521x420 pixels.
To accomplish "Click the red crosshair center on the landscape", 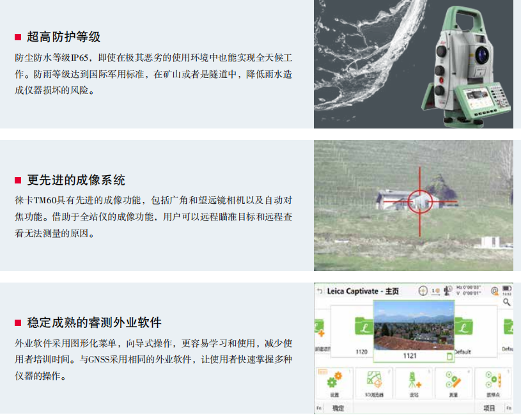I will pos(419,201).
